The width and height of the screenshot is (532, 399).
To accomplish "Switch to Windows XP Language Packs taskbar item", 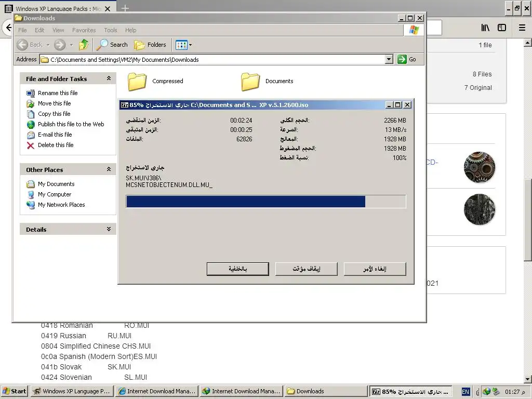I will (72, 391).
